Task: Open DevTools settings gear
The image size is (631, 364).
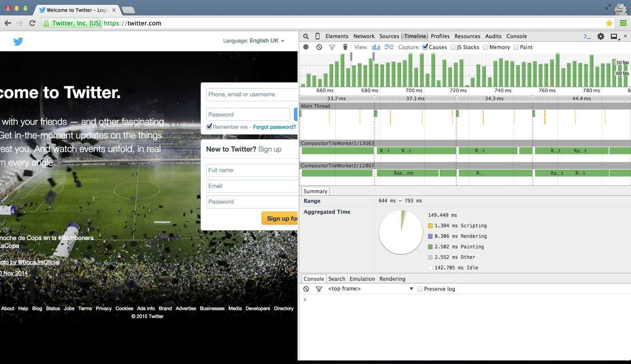Action: click(601, 36)
